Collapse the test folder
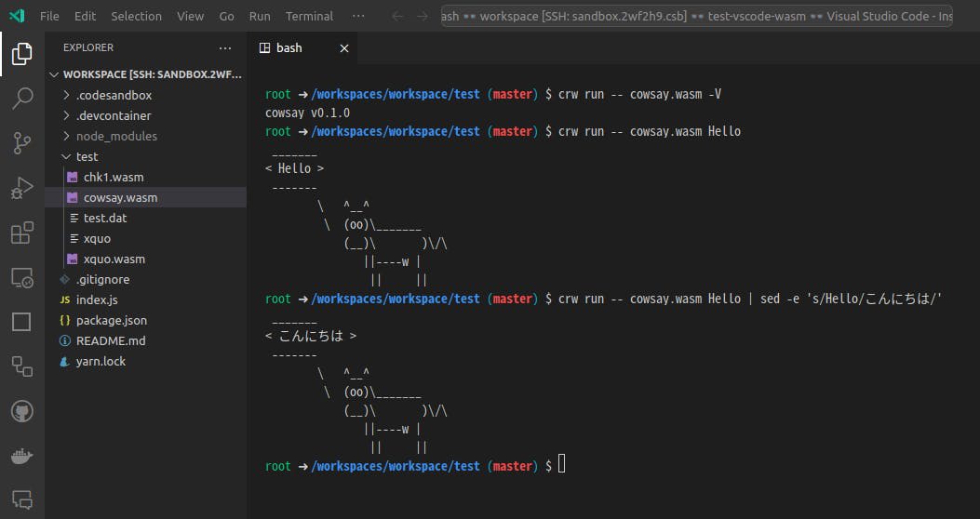 tap(145, 156)
